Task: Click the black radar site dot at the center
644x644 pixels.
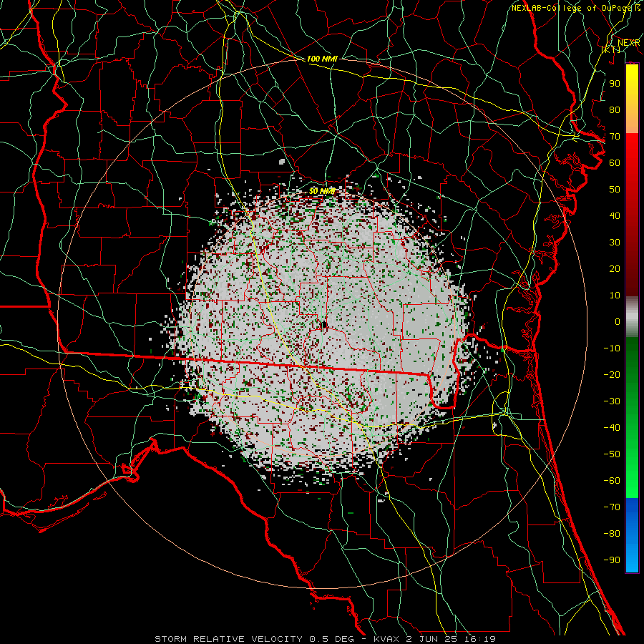Action: click(324, 326)
